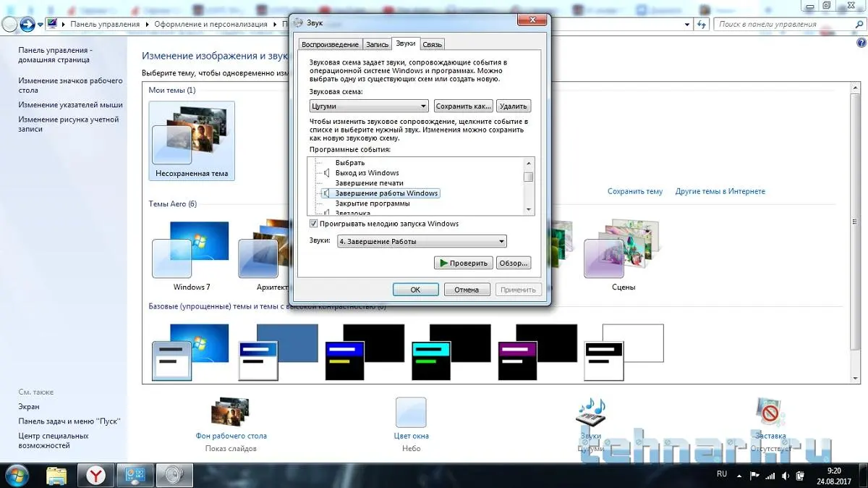
Task: Click events list scrollbar up arrow
Action: (529, 163)
